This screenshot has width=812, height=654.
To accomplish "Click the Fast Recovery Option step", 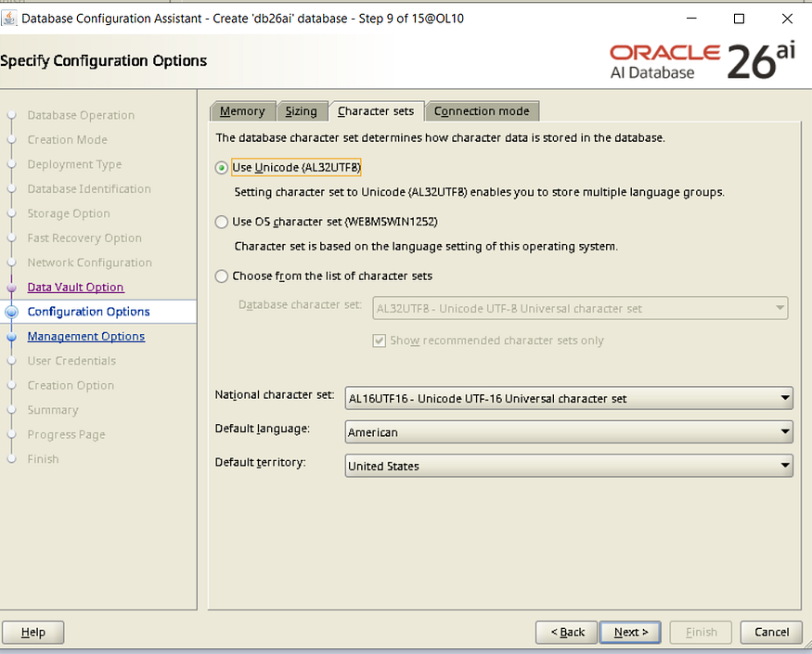I will [84, 238].
